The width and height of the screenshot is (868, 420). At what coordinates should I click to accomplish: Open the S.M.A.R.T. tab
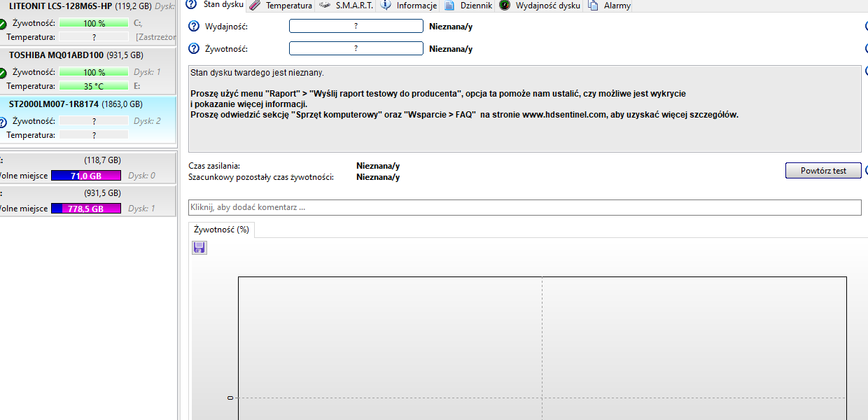345,6
